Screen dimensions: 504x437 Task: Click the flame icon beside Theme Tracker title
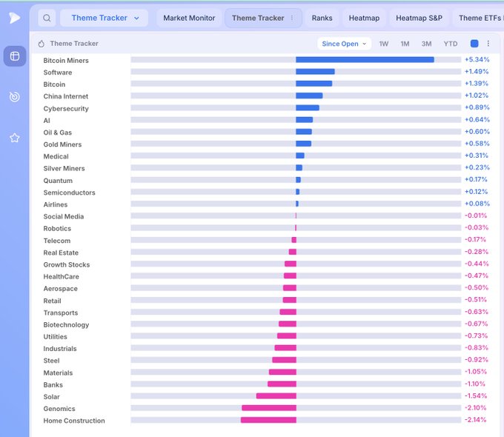pos(42,44)
